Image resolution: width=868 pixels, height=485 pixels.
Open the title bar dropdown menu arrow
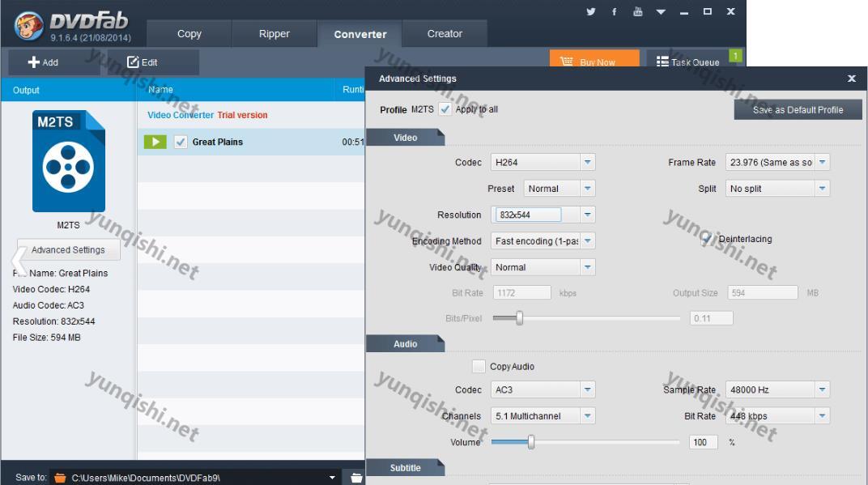[x=661, y=11]
